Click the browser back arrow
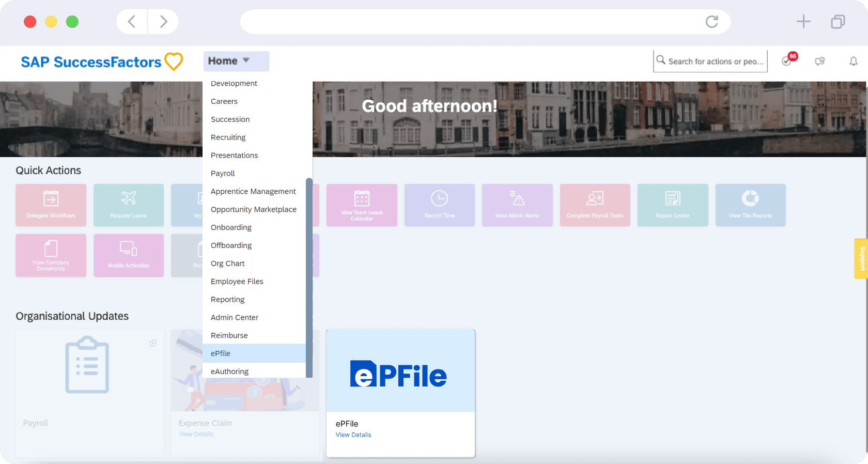The width and height of the screenshot is (868, 464). (x=132, y=22)
